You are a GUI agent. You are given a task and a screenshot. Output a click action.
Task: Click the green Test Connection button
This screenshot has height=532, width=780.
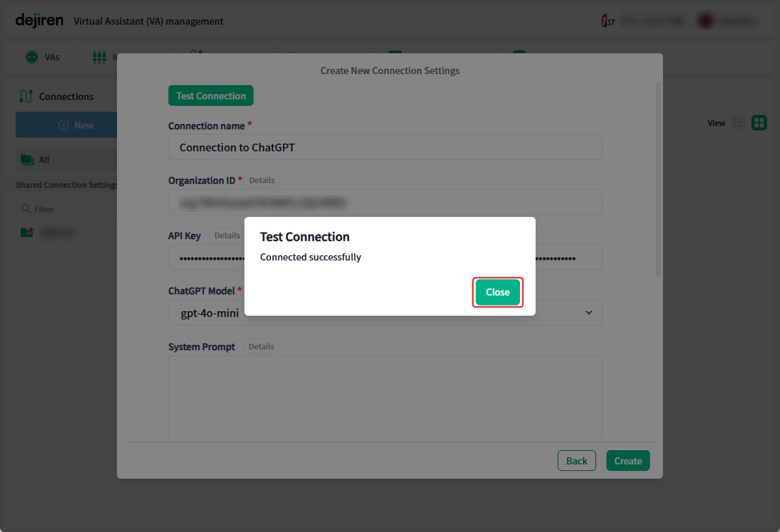click(211, 95)
